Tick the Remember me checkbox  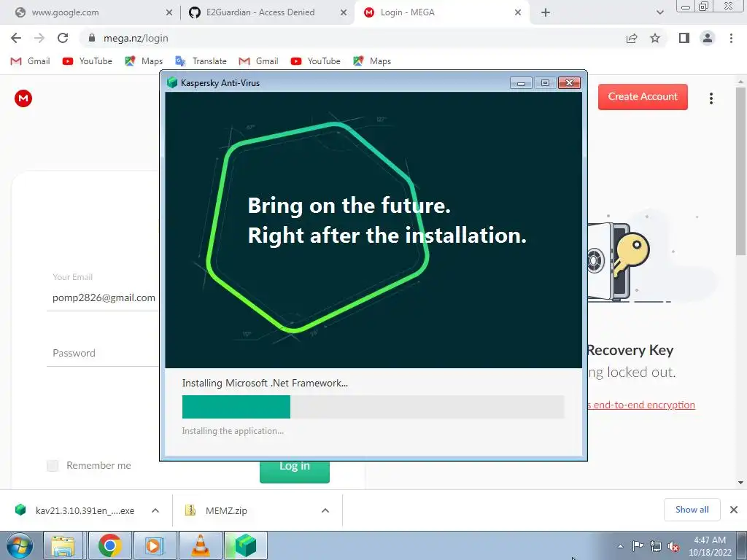[x=53, y=466]
